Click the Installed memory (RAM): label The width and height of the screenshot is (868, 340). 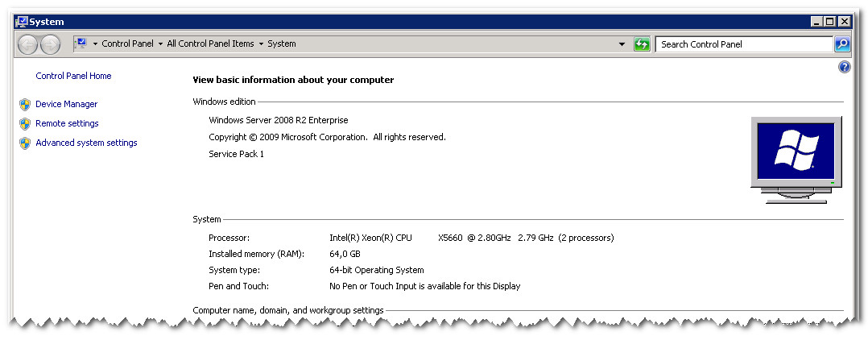256,254
